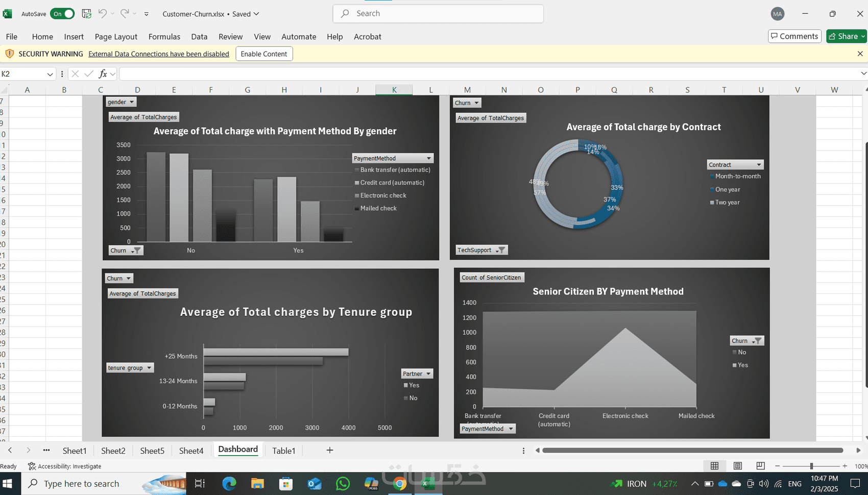Open PaymentMethod filter below area chart
The image size is (868, 495).
[x=487, y=429]
